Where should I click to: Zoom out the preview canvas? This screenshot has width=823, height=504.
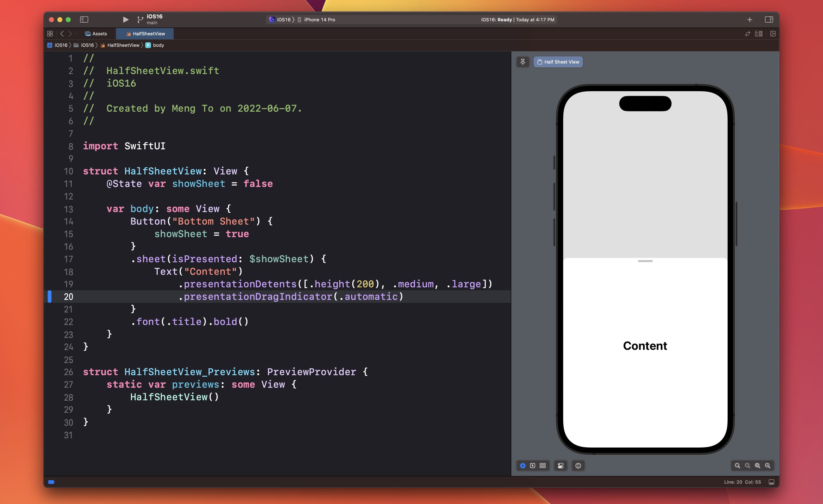737,466
